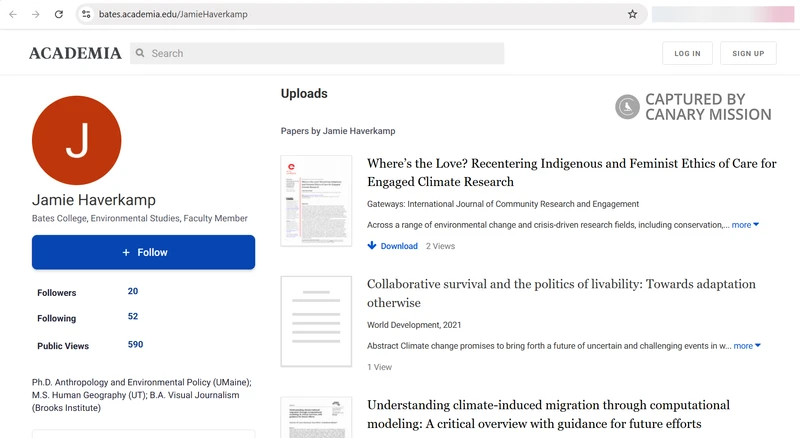
Task: Click the Gateways journal name text
Action: click(503, 204)
